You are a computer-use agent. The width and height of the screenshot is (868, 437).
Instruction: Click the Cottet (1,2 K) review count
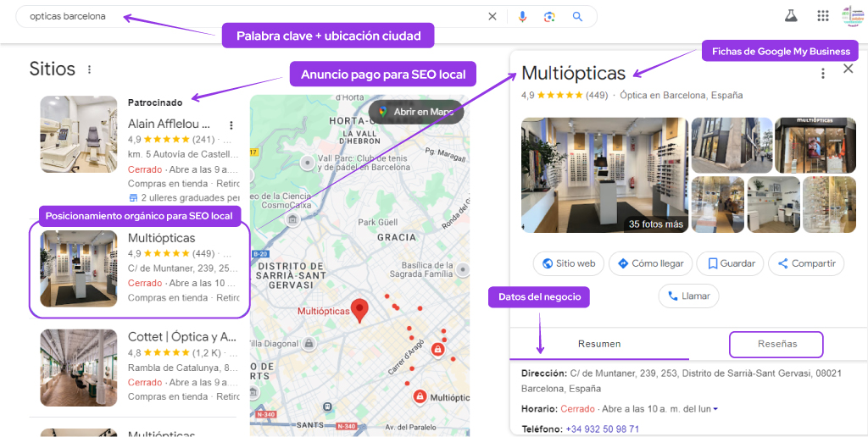(x=207, y=352)
